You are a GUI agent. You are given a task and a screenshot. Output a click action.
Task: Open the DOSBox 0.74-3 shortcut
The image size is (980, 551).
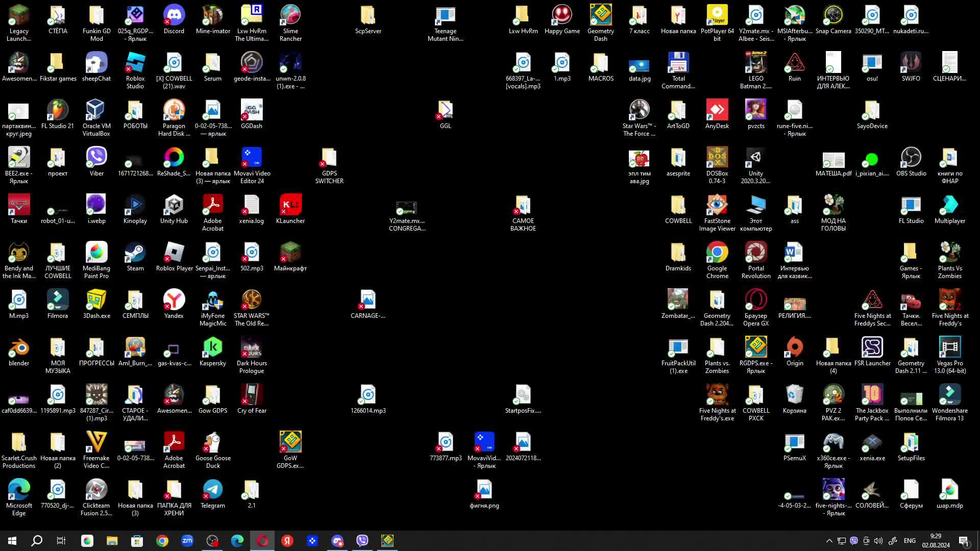click(717, 165)
